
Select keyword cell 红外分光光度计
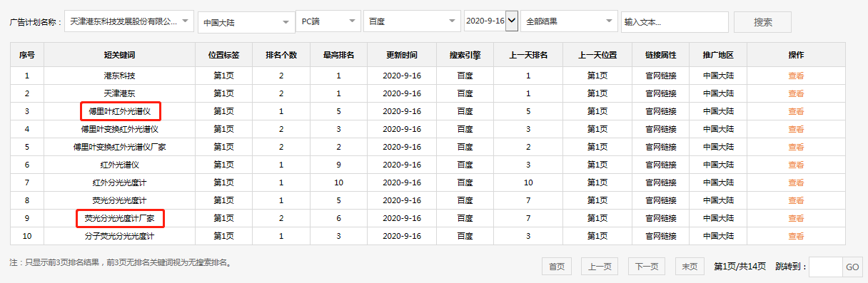119,182
